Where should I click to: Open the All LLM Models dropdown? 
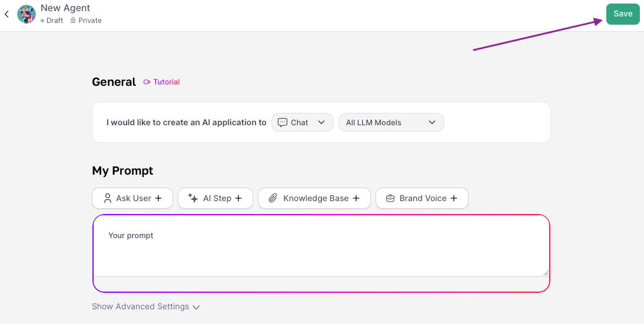tap(391, 122)
